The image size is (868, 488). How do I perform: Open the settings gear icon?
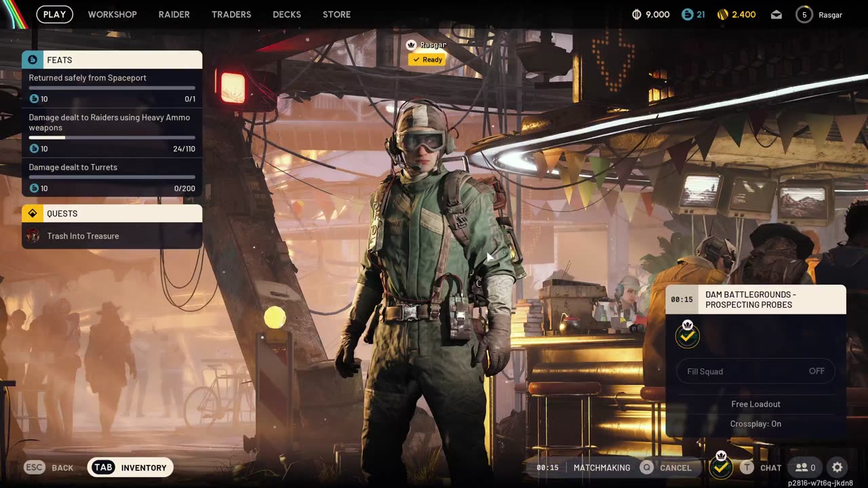click(837, 468)
